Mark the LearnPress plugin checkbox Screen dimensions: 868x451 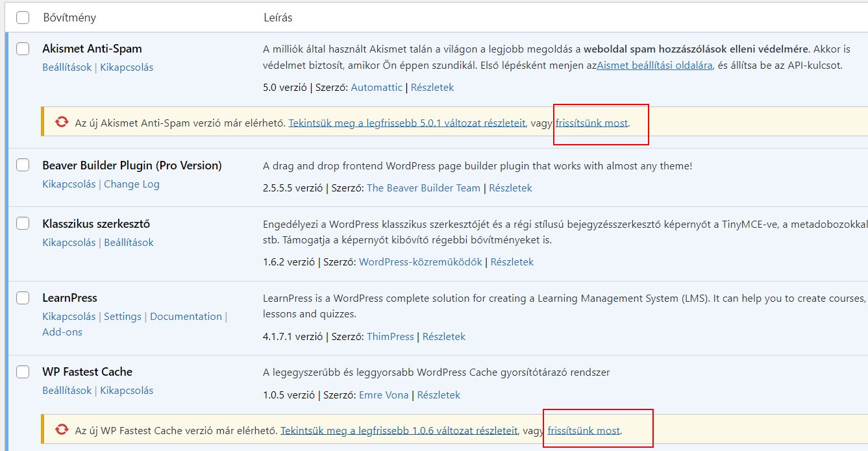point(23,298)
